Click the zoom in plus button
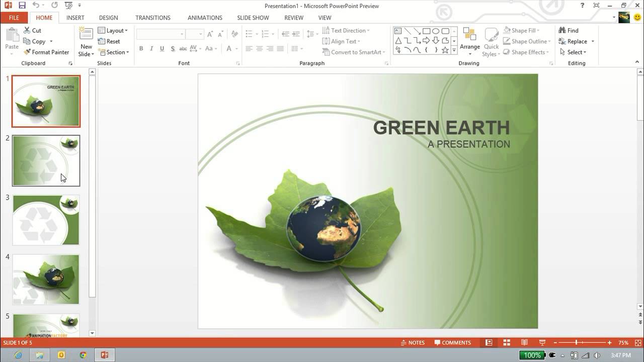The image size is (644, 362). [x=609, y=342]
